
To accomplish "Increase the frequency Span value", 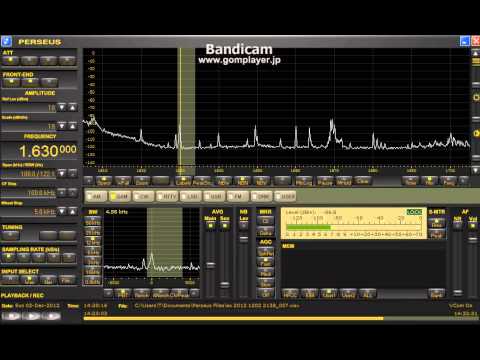I will coord(73,173).
